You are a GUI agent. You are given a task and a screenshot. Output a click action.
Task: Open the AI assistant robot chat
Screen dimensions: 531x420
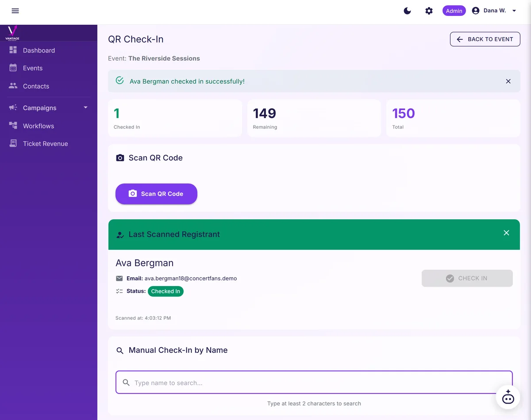tap(508, 397)
